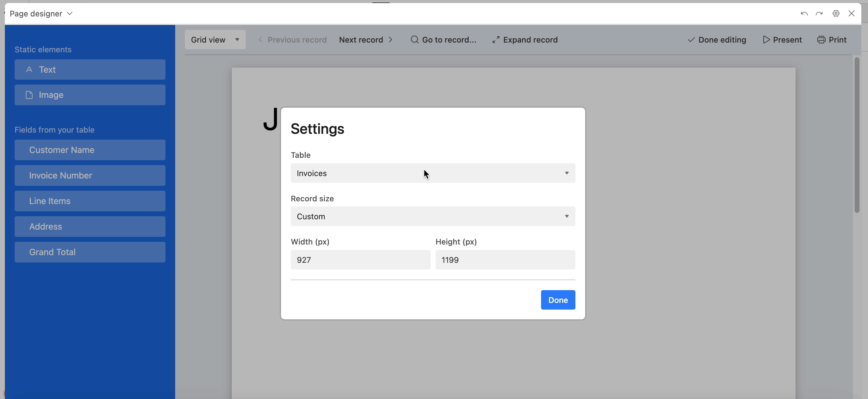Image resolution: width=868 pixels, height=399 pixels.
Task: Click the vertical scrollbar on the canvas
Action: (857, 135)
